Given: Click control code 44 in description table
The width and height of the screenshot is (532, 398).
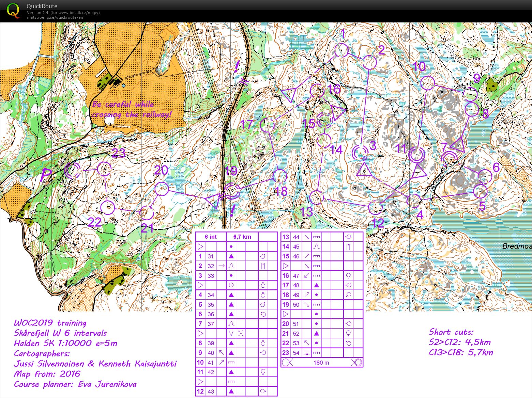Looking at the screenshot, I should click(296, 237).
